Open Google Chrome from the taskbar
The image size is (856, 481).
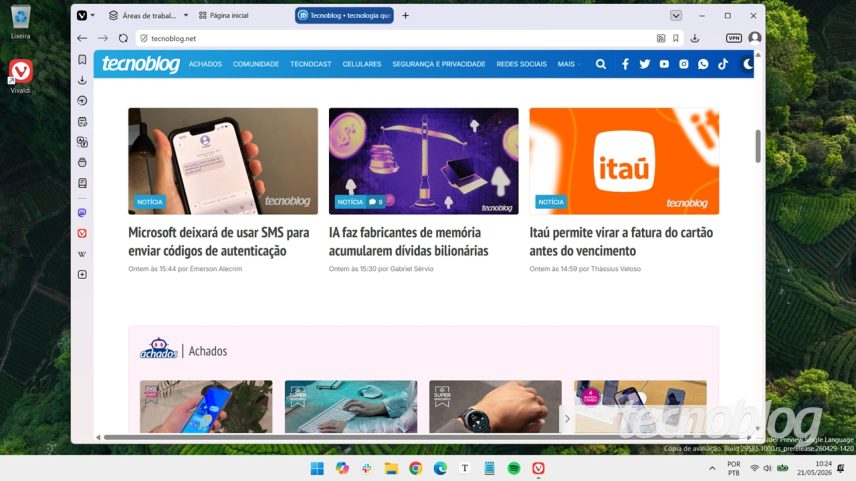[415, 468]
